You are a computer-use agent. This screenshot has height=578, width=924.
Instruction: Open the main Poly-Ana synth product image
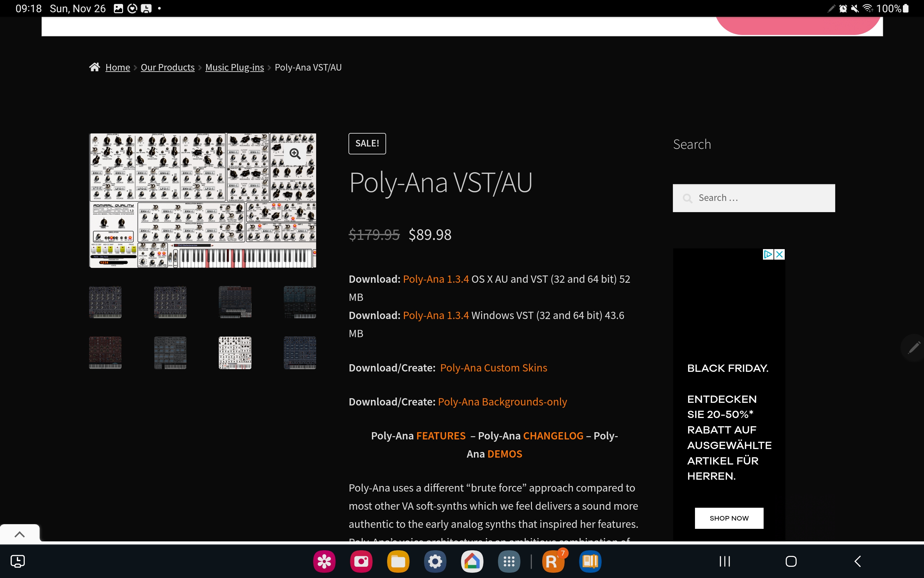(203, 200)
